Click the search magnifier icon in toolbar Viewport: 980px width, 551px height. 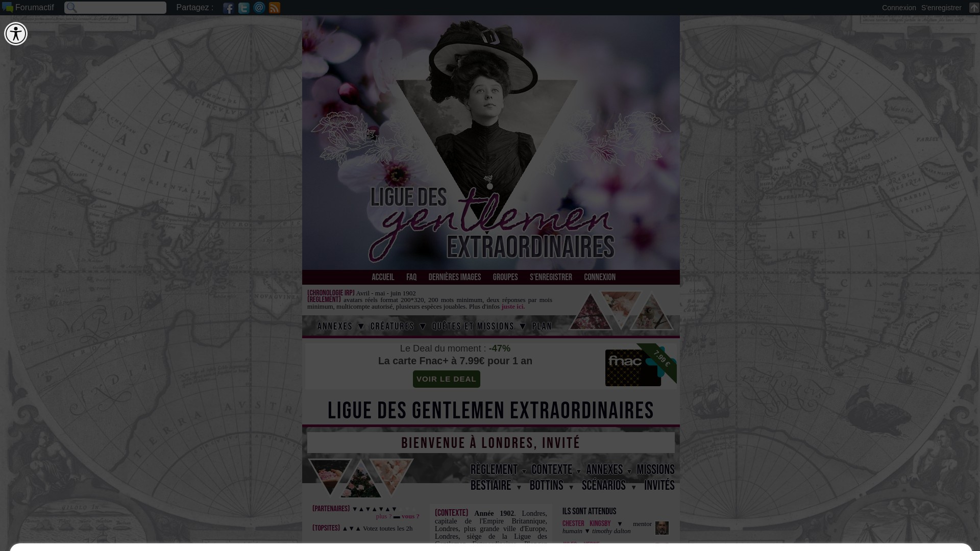[71, 8]
